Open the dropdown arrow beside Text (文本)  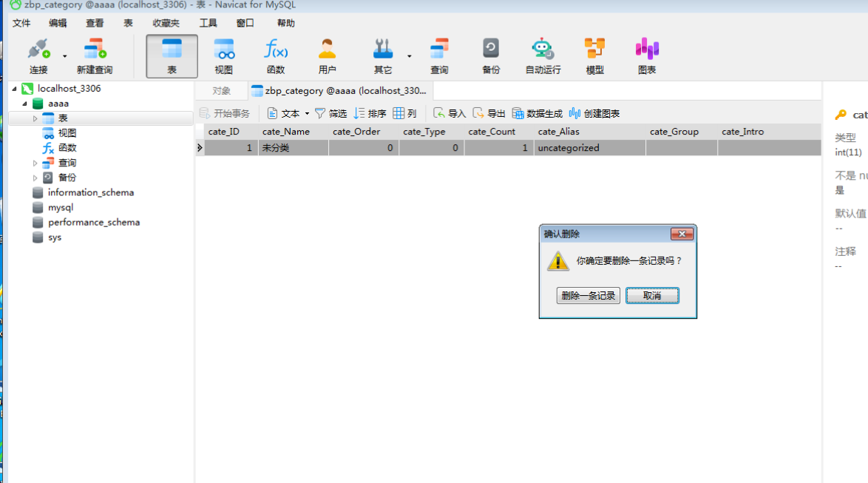[307, 114]
